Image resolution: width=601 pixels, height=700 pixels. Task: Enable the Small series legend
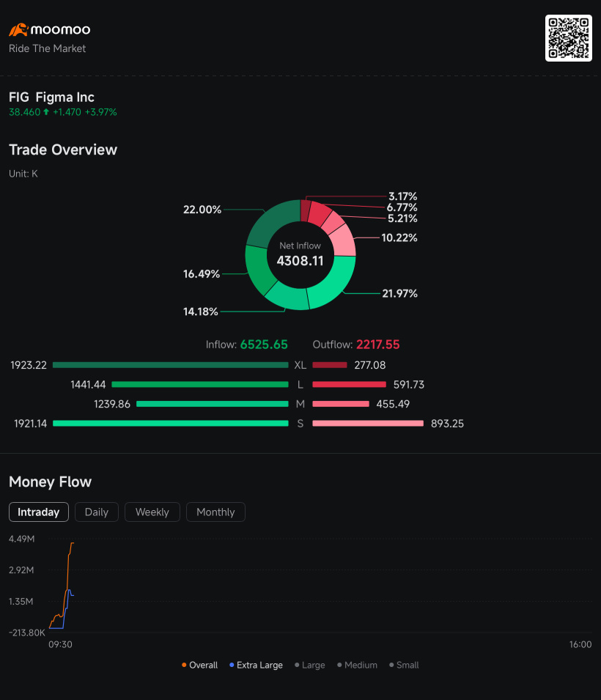(x=404, y=665)
